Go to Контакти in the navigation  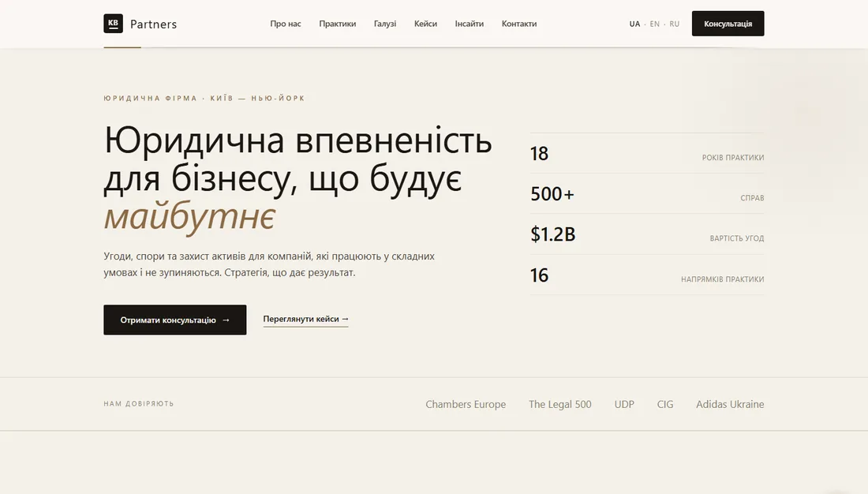(519, 24)
